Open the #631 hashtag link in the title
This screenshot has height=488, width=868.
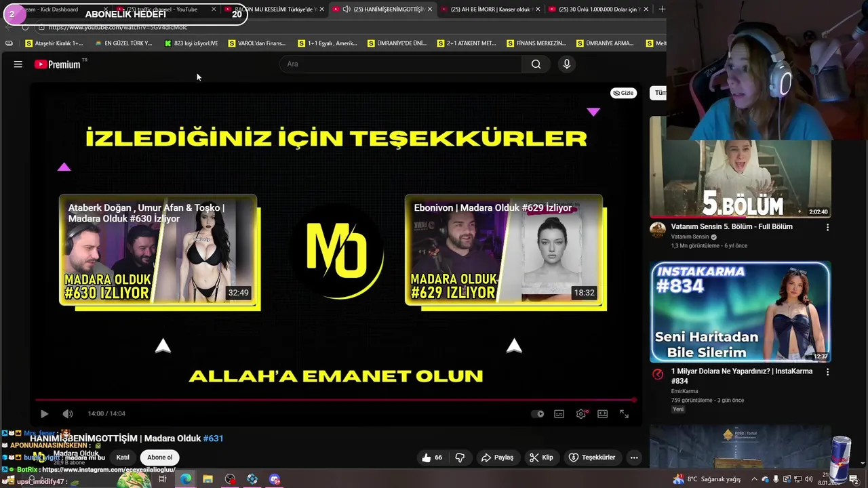pyautogui.click(x=213, y=439)
